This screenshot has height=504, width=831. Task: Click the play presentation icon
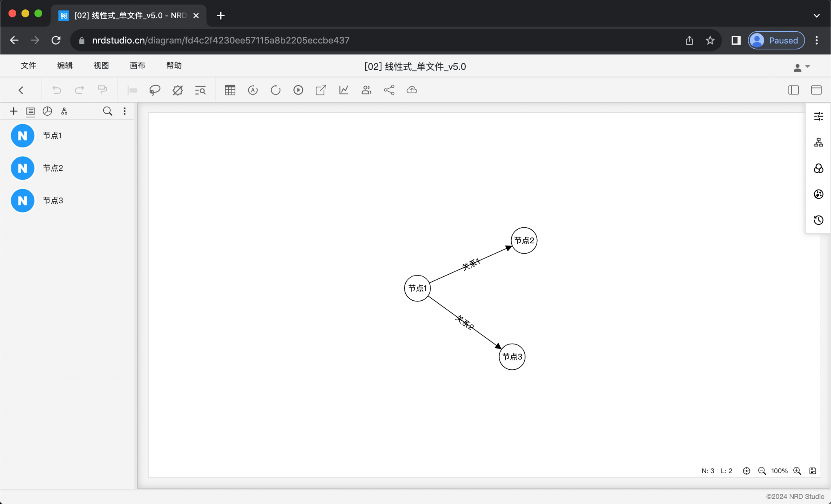point(298,90)
